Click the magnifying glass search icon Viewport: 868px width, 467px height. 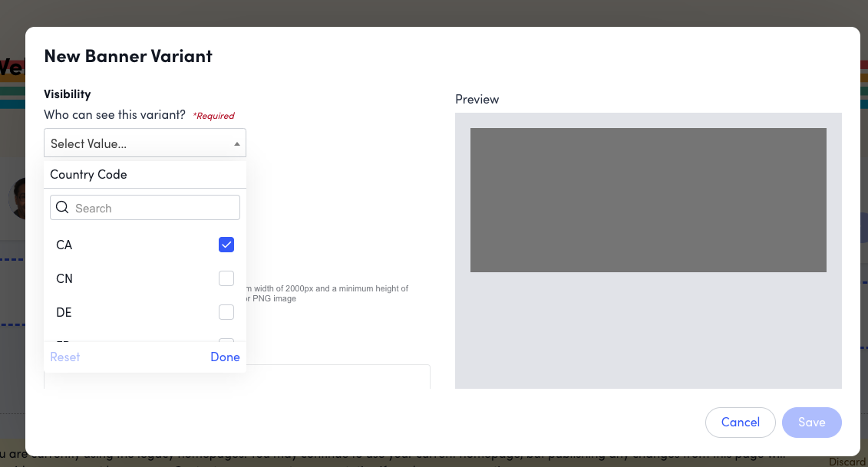coord(63,208)
